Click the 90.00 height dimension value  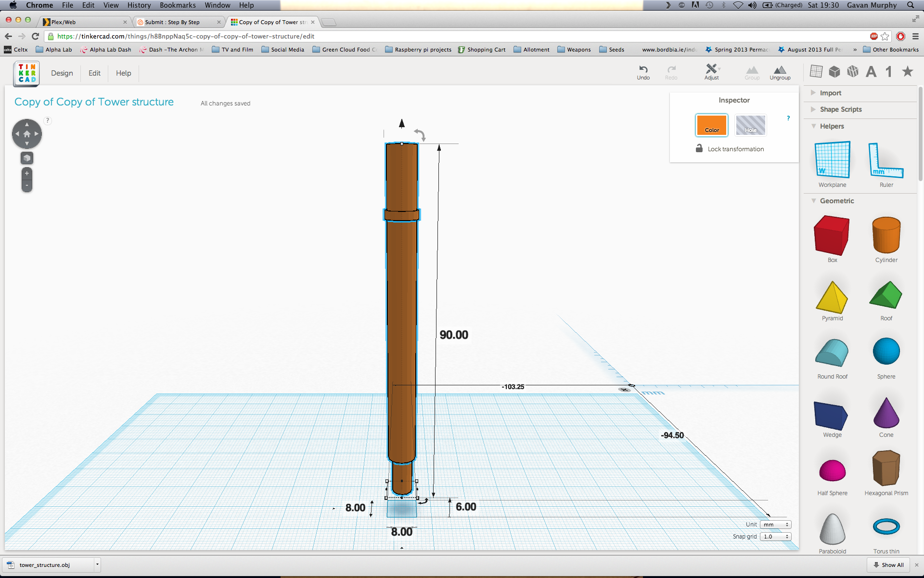tap(454, 335)
